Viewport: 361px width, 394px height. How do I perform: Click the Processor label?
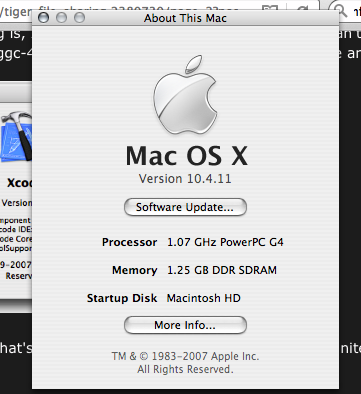pos(130,242)
